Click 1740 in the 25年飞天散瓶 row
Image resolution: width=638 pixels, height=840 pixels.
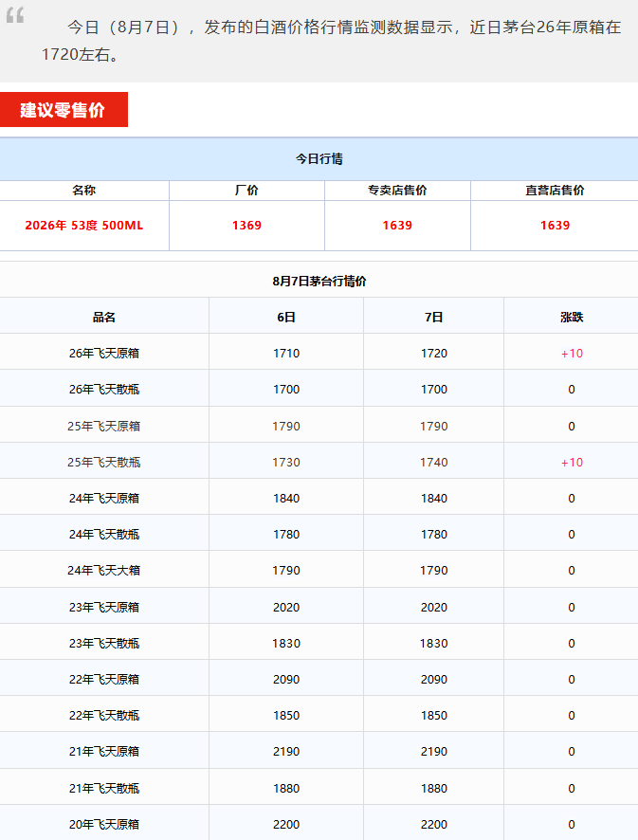click(434, 463)
